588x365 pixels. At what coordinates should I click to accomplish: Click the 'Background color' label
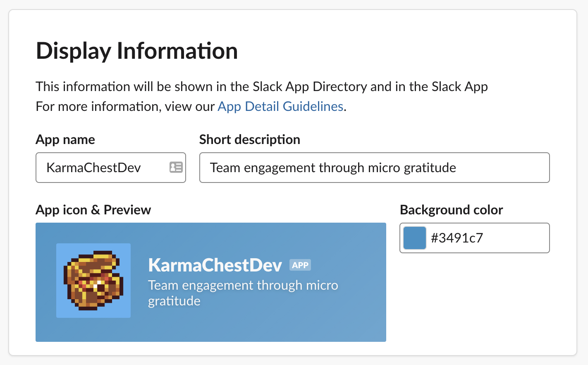point(452,210)
